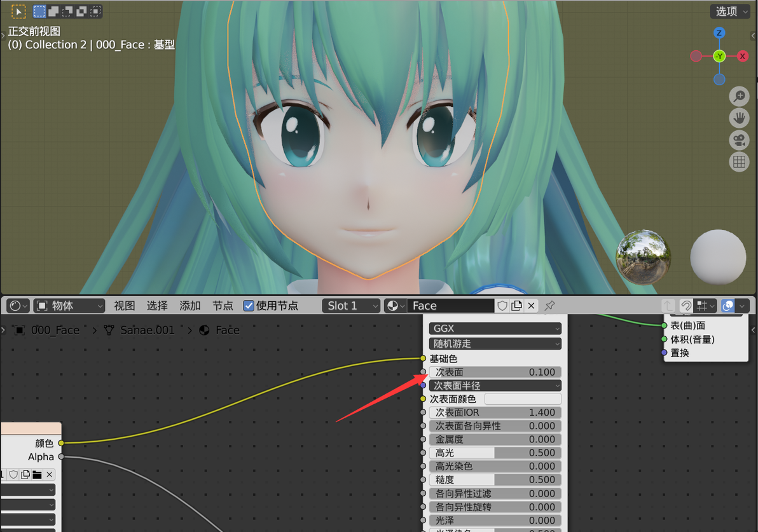Click the 金属度 value field
The width and height of the screenshot is (758, 532).
point(495,439)
